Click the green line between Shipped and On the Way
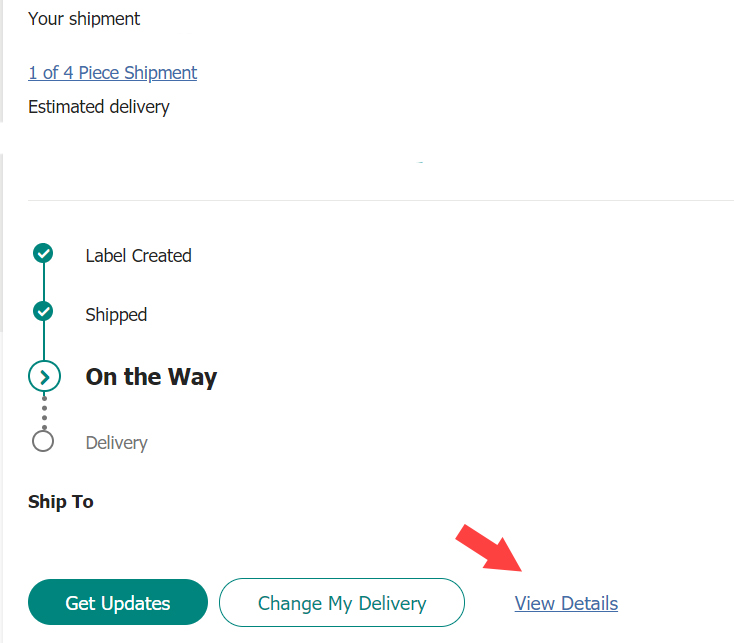This screenshot has height=643, width=734. click(43, 341)
